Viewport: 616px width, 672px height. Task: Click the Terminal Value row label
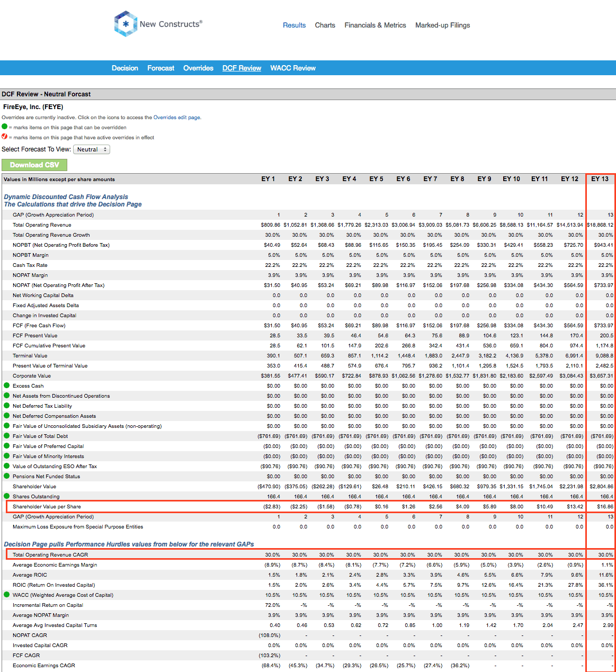click(30, 356)
